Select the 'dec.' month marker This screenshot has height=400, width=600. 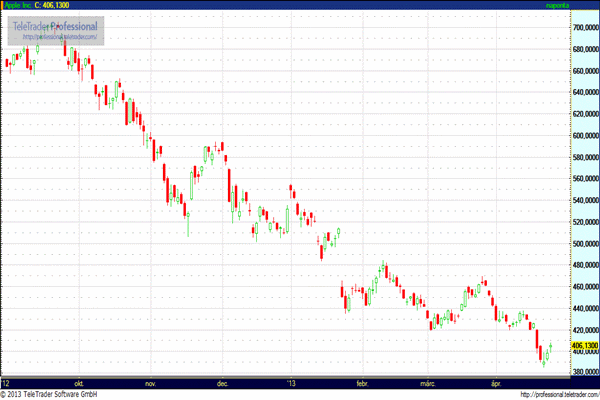pos(222,382)
